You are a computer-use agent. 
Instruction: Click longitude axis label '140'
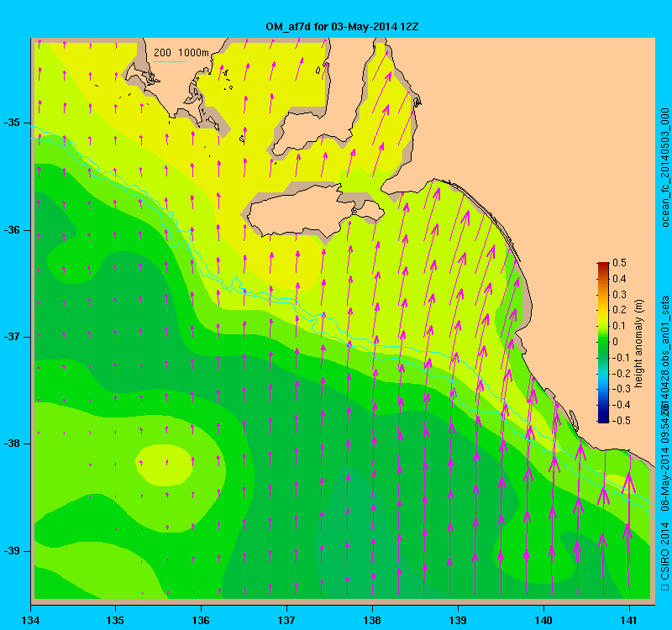coord(543,620)
